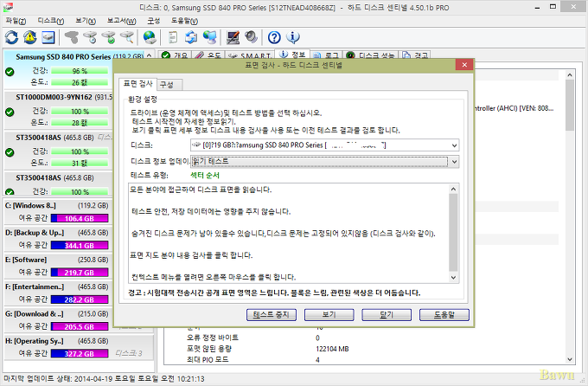Select the 정보 tab

[x=293, y=55]
